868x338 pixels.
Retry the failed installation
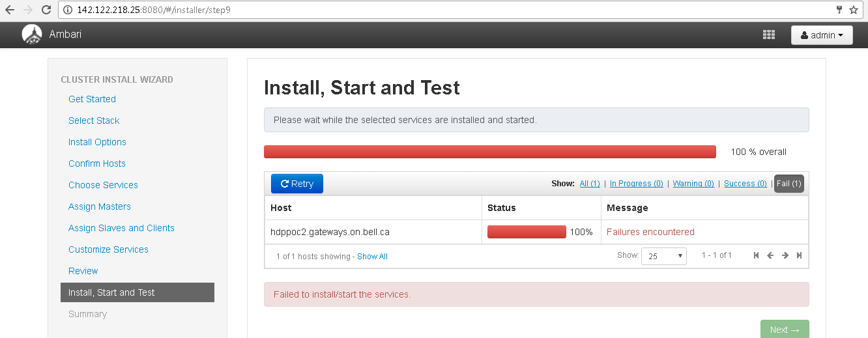[x=297, y=184]
